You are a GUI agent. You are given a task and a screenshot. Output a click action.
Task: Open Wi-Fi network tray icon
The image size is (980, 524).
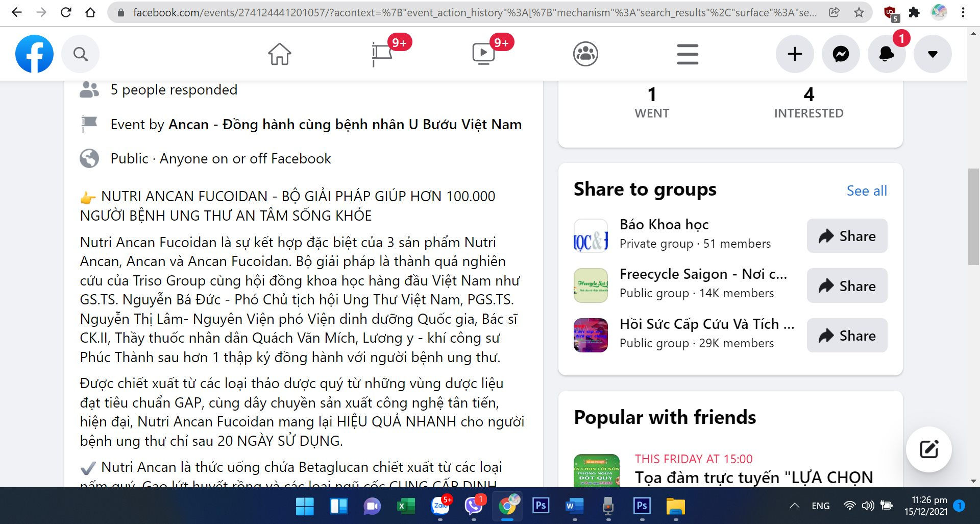tap(849, 506)
